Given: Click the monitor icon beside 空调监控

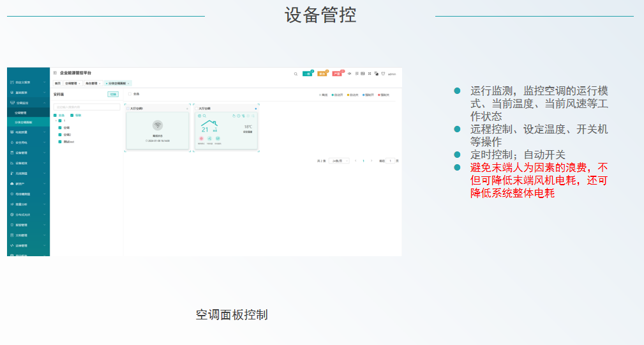Looking at the screenshot, I should (x=12, y=103).
